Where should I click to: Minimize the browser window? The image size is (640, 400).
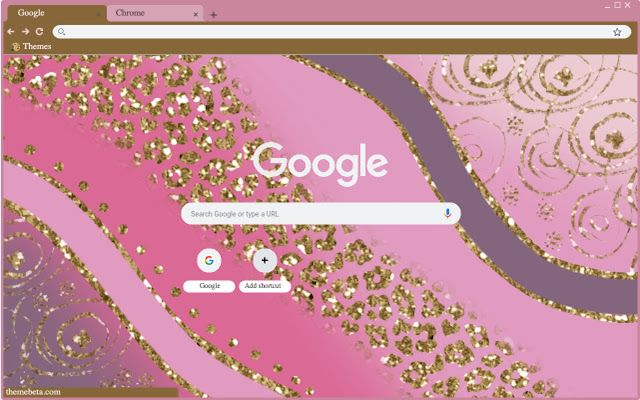608,6
